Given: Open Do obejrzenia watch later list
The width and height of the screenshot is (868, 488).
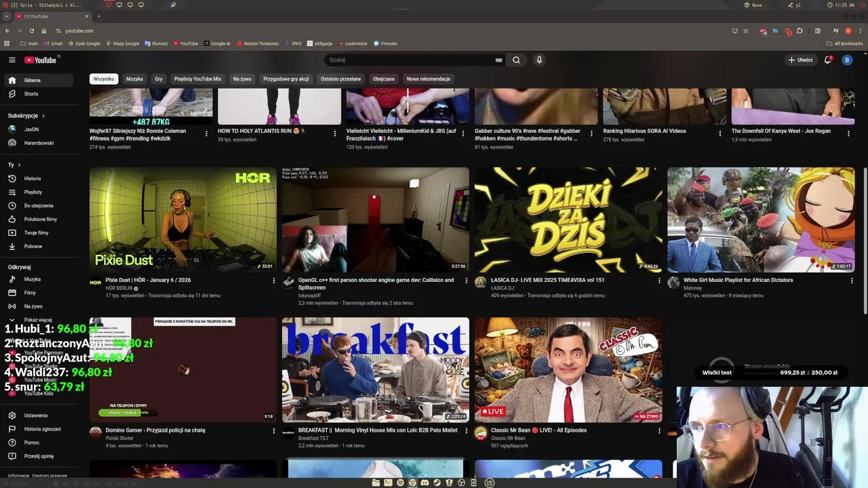Looking at the screenshot, I should 37,205.
